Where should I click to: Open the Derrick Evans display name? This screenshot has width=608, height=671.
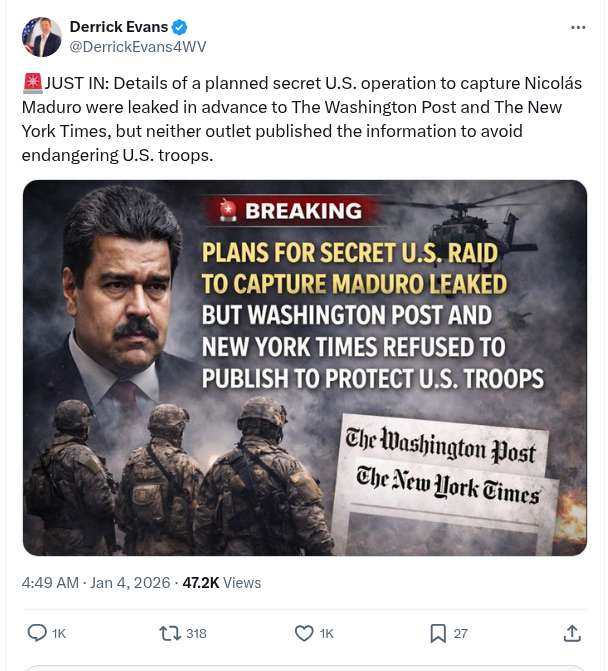pyautogui.click(x=118, y=27)
